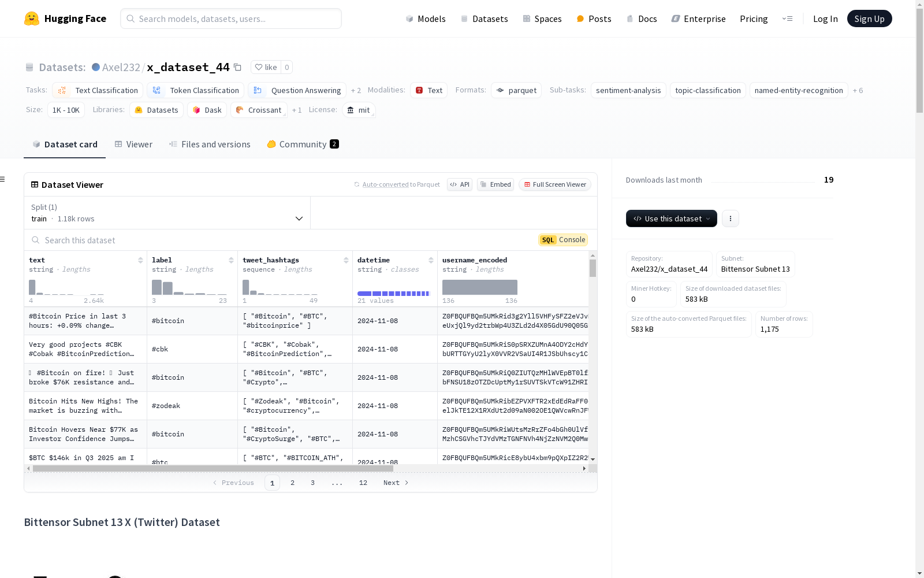
Task: Click the topic-classification sub-task tag
Action: click(708, 91)
